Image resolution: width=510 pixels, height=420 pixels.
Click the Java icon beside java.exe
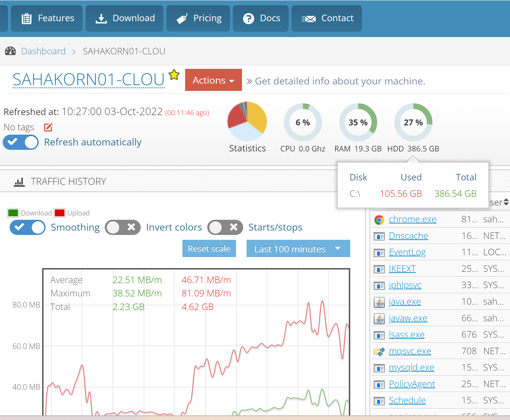tap(379, 302)
